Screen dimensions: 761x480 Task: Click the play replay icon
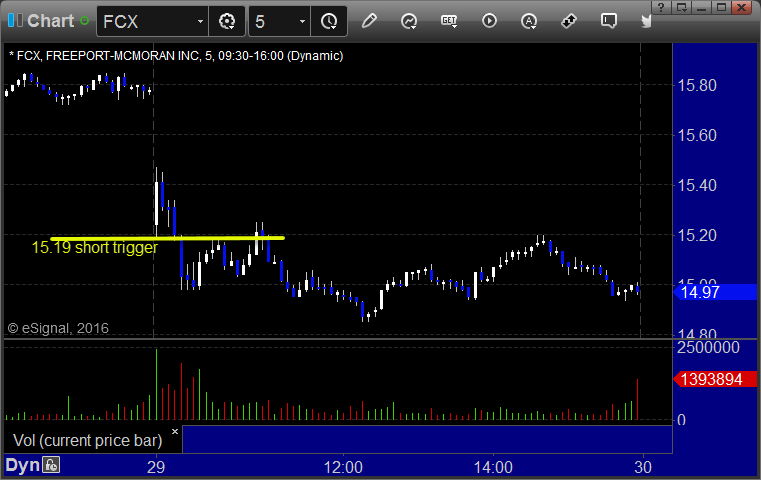click(x=489, y=21)
